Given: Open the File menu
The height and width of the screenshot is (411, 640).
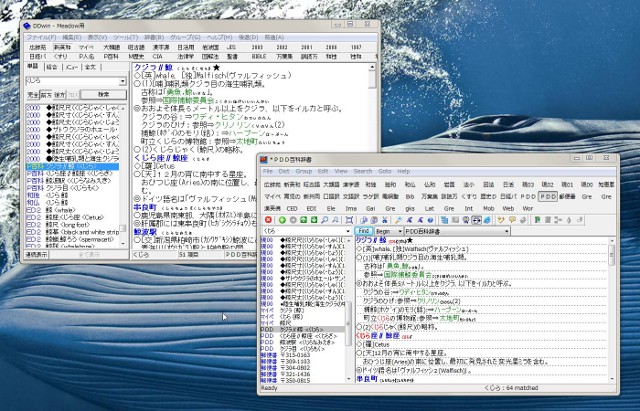Looking at the screenshot, I should coord(268,171).
